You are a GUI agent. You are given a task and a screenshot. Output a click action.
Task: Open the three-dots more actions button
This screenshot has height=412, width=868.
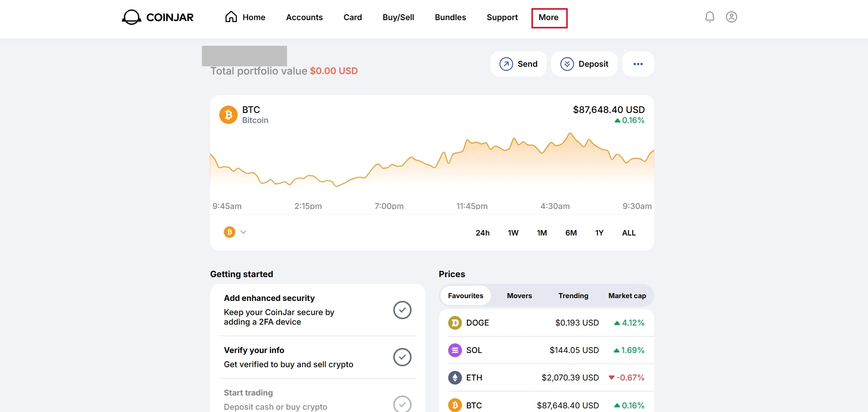point(638,64)
